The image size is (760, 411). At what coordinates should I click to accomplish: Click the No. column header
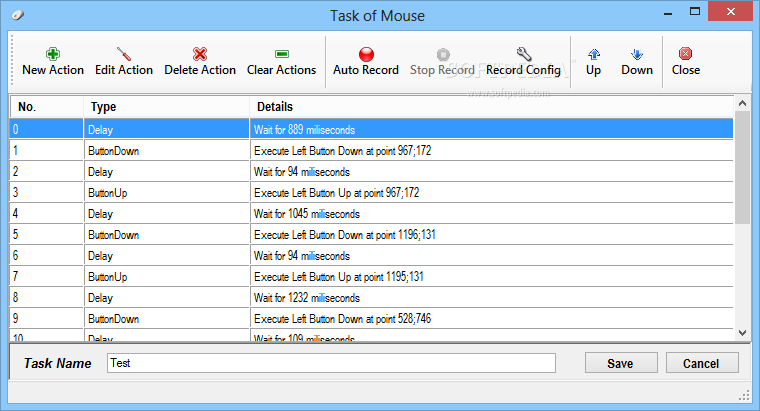click(x=47, y=107)
